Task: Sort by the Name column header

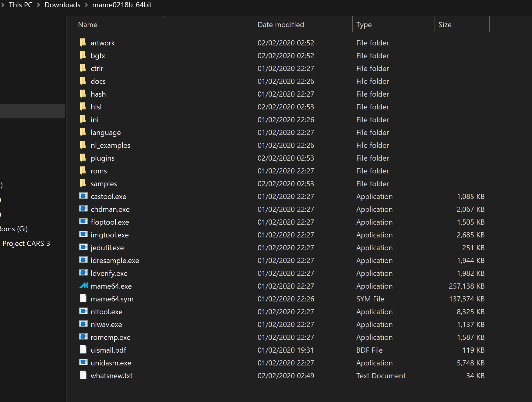Action: (x=88, y=25)
